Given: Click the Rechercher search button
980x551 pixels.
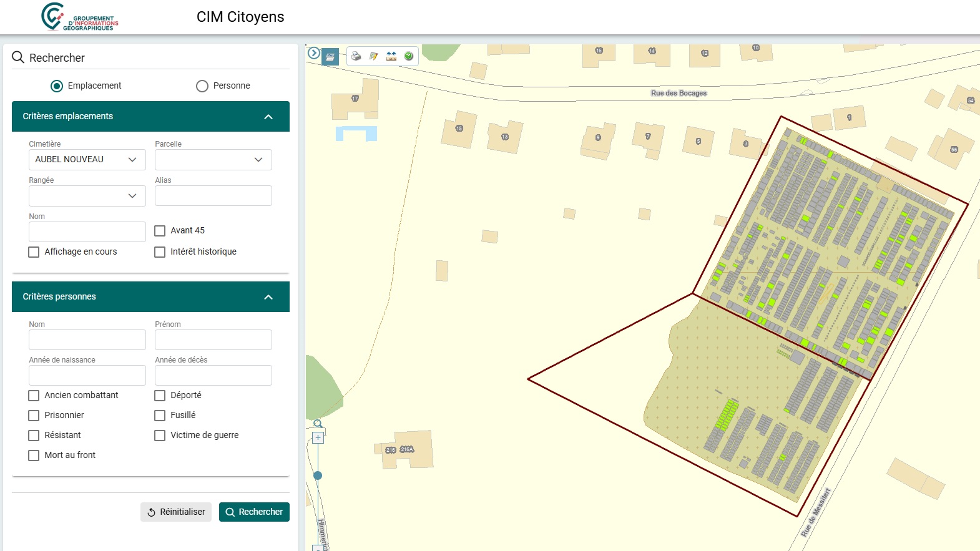Looking at the screenshot, I should pyautogui.click(x=254, y=512).
